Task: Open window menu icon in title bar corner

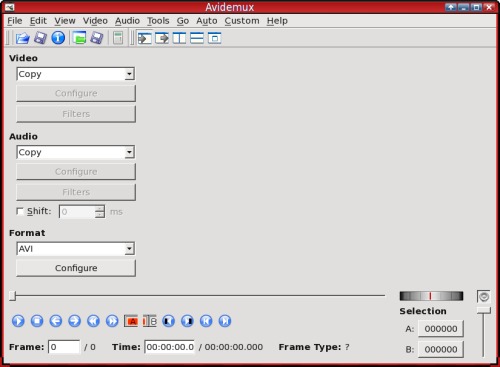Action: coord(9,7)
